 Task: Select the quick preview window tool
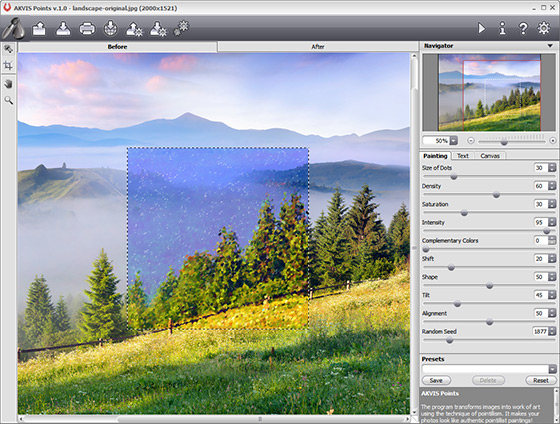8,49
